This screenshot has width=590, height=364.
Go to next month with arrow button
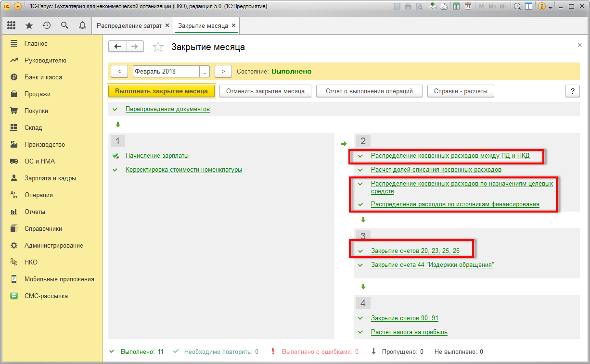223,71
